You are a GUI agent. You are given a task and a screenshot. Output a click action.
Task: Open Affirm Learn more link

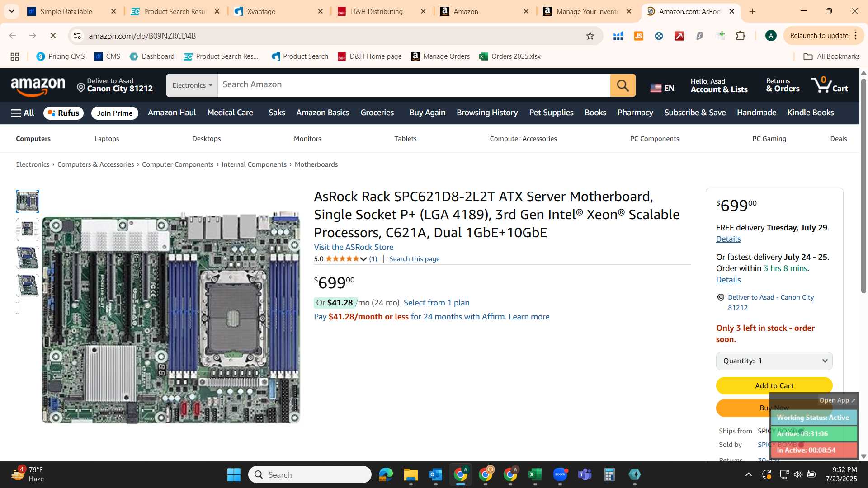pyautogui.click(x=529, y=317)
